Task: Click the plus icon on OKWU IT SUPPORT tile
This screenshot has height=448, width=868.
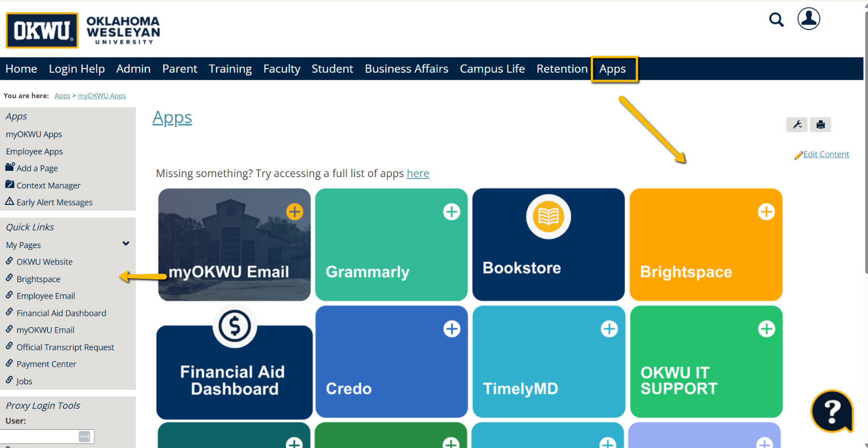Action: pyautogui.click(x=766, y=329)
